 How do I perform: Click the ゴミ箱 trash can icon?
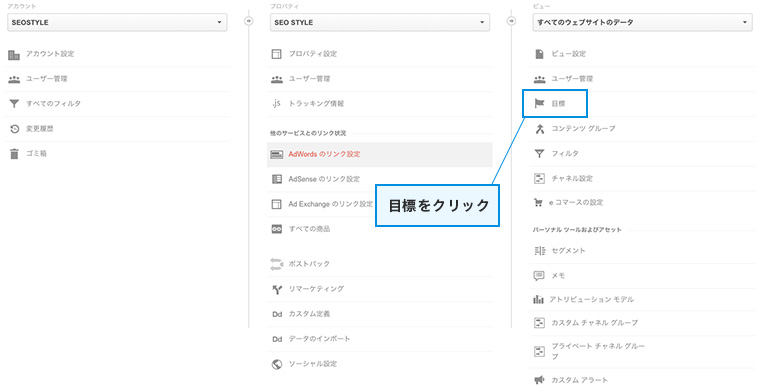pos(14,154)
